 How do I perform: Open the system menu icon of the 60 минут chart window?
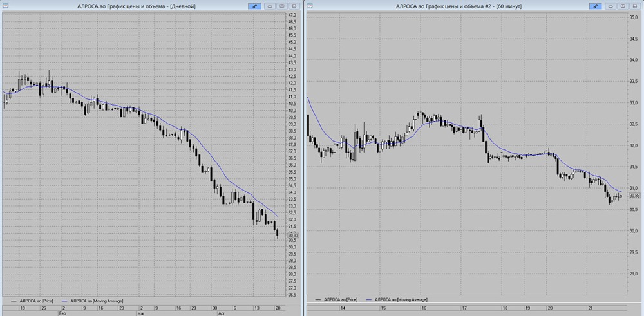coord(310,6)
